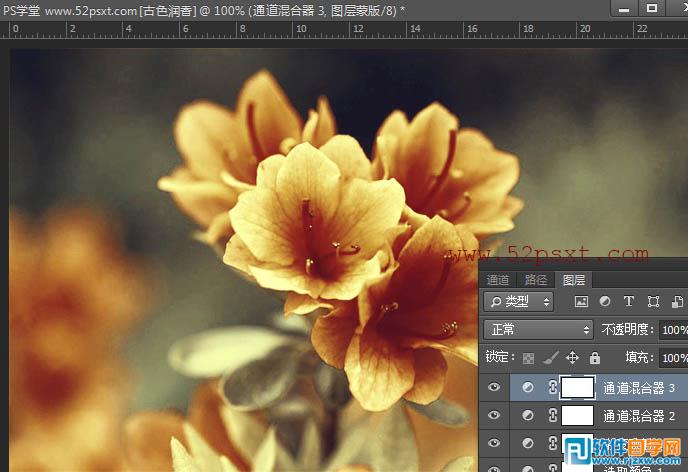Lock transparent pixels of layer
688x472 pixels.
click(529, 357)
